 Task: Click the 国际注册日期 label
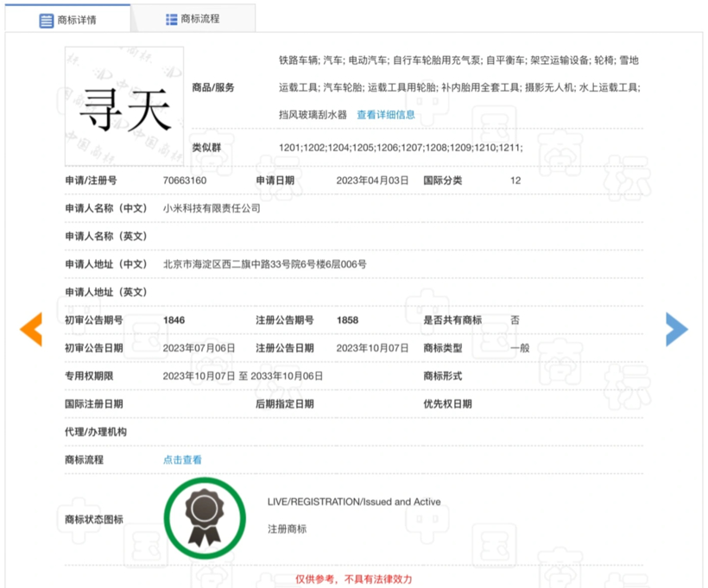pos(94,404)
